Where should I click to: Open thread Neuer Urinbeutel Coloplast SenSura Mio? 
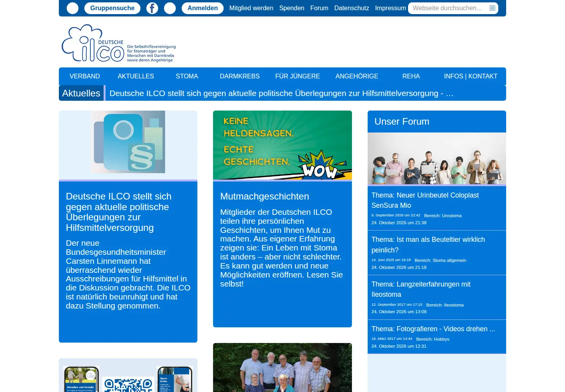click(x=425, y=200)
